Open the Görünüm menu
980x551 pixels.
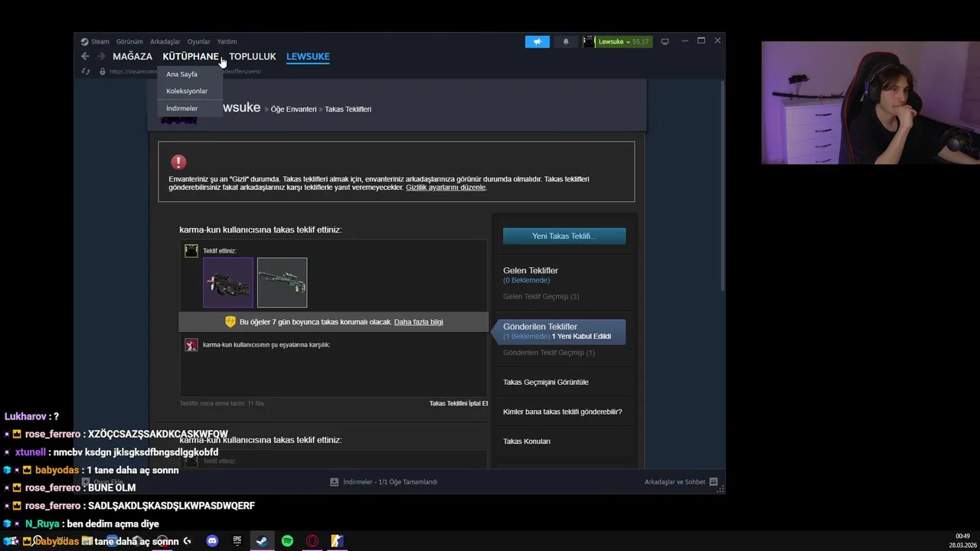129,41
